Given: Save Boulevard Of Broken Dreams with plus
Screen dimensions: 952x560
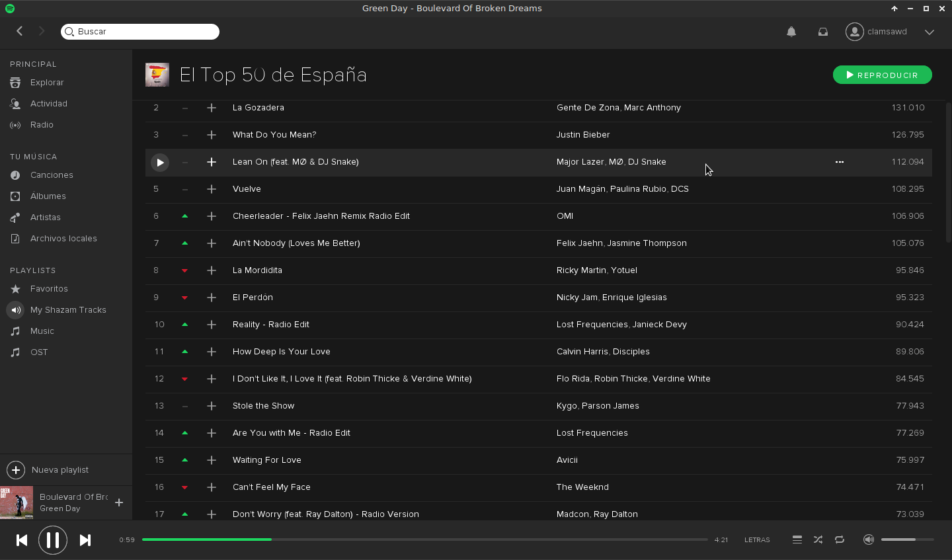Looking at the screenshot, I should (x=119, y=502).
